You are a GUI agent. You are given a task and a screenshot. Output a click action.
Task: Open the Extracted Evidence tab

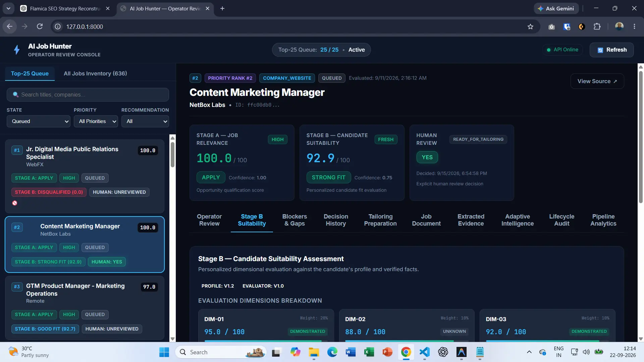pyautogui.click(x=471, y=220)
